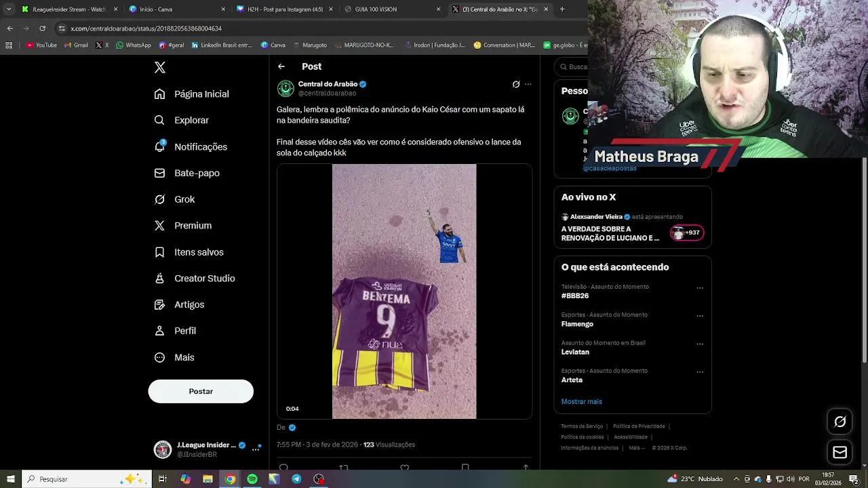Open Telegram from the taskbar
Screen dimensions: 868x488
[x=296, y=479]
